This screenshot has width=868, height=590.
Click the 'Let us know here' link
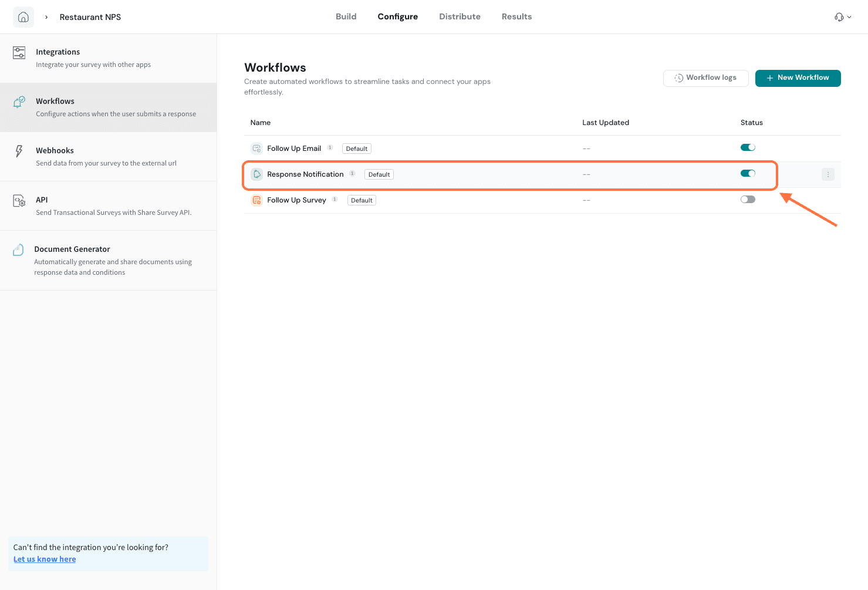(x=45, y=559)
